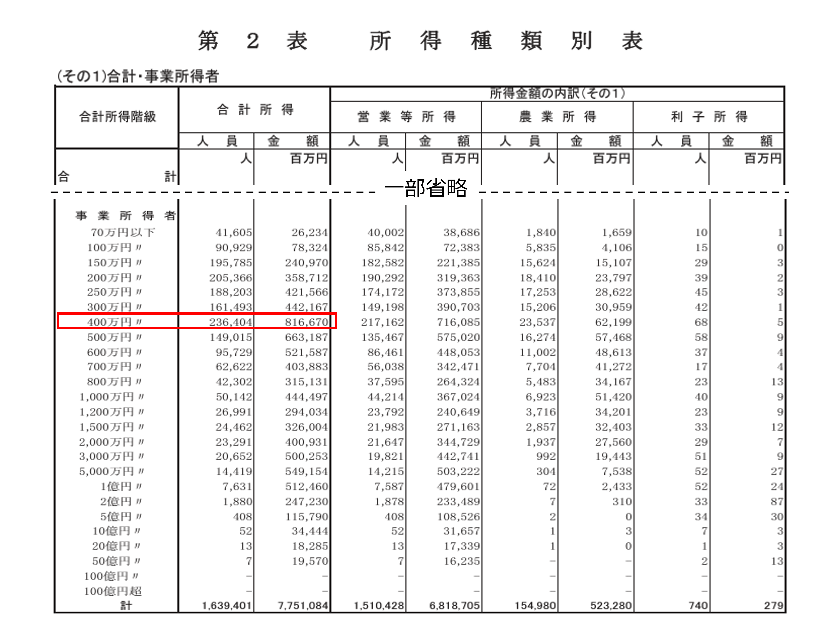Select the total 1,510,428
840x630 pixels.
(379, 606)
